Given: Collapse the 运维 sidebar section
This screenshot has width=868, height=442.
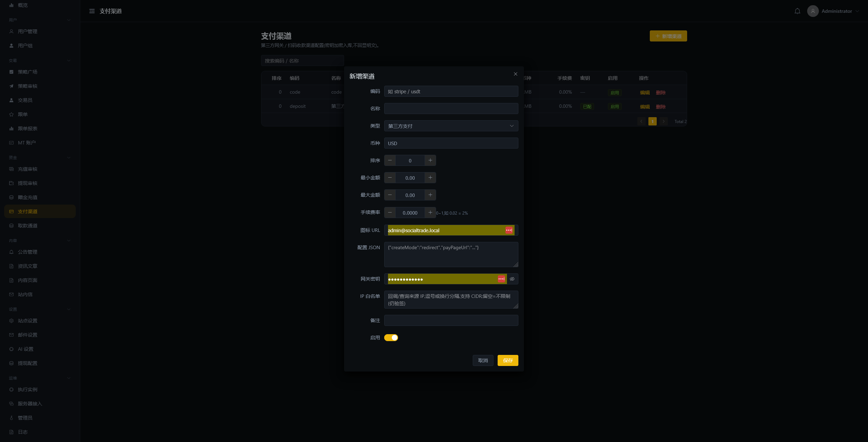Looking at the screenshot, I should [68, 378].
